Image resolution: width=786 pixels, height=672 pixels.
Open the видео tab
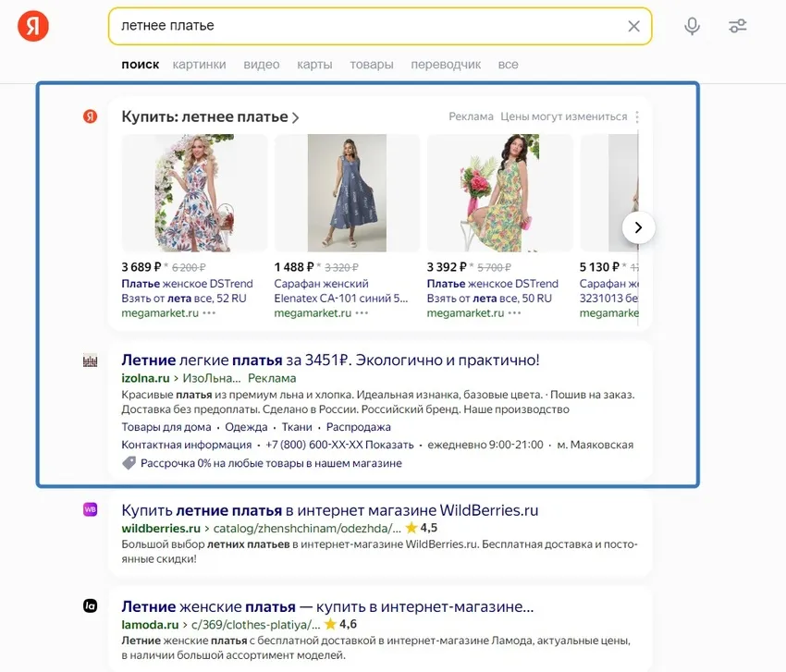tap(262, 64)
